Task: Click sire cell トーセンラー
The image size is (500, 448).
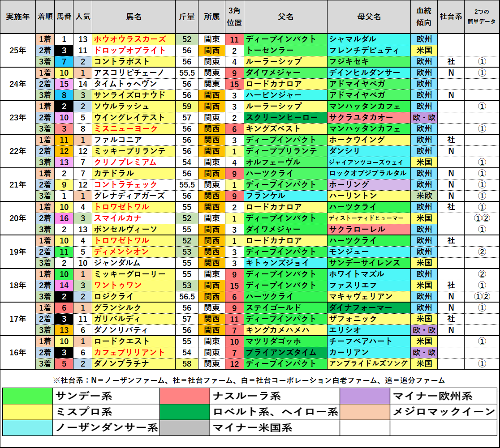Action: pyautogui.click(x=286, y=50)
